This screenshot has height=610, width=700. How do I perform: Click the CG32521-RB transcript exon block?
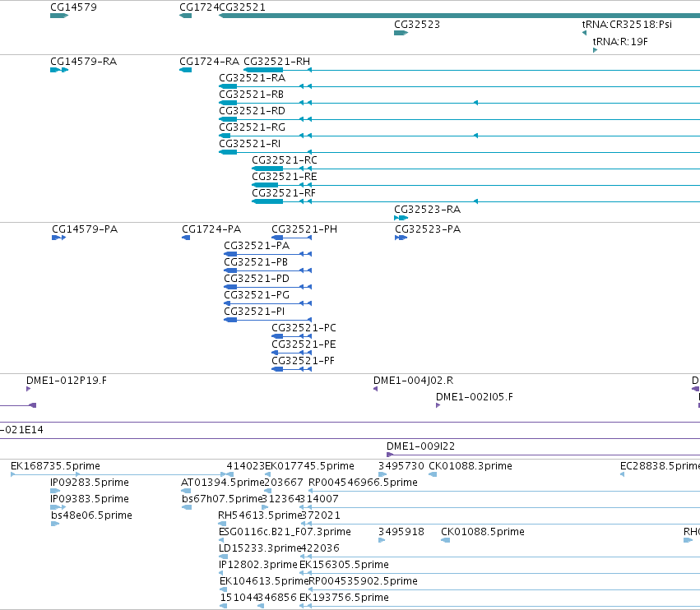tap(228, 103)
